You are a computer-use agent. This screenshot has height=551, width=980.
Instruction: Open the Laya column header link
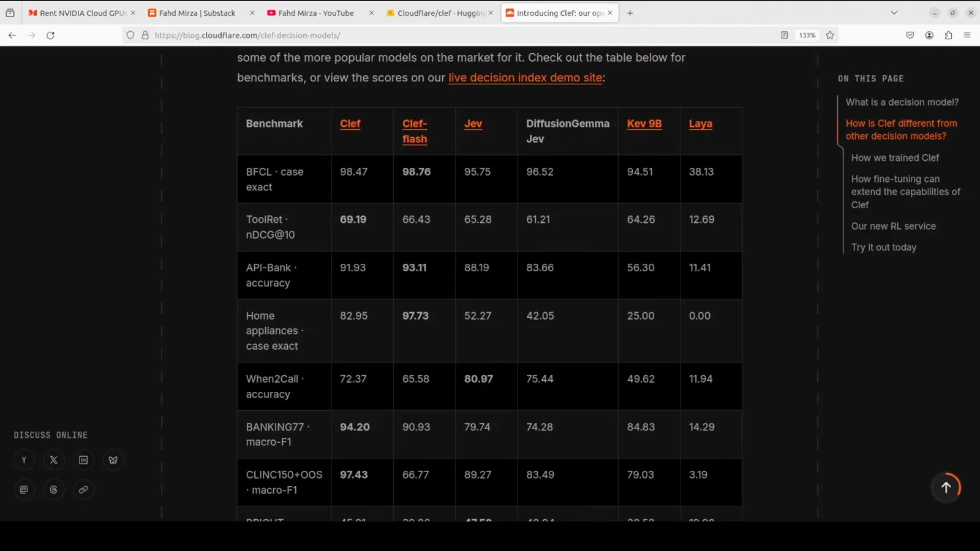pos(700,124)
